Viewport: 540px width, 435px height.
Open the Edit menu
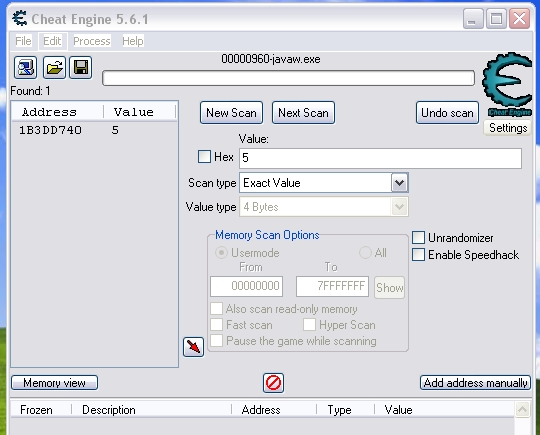pyautogui.click(x=52, y=41)
